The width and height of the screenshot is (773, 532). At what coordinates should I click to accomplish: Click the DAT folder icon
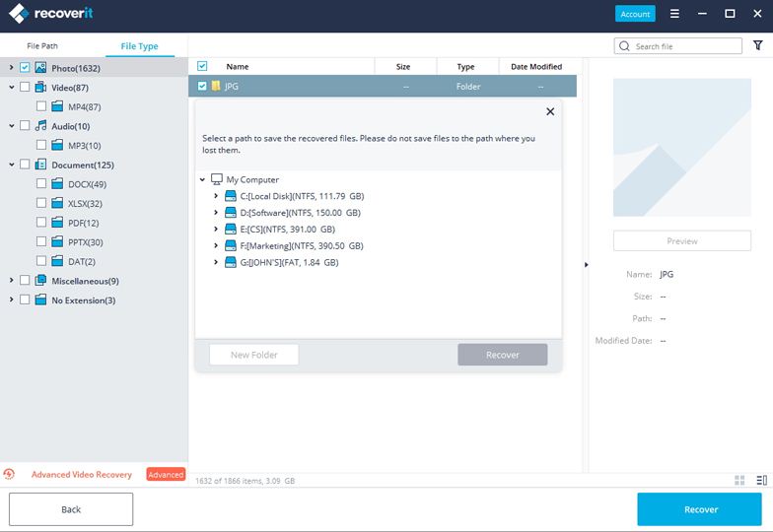(57, 260)
